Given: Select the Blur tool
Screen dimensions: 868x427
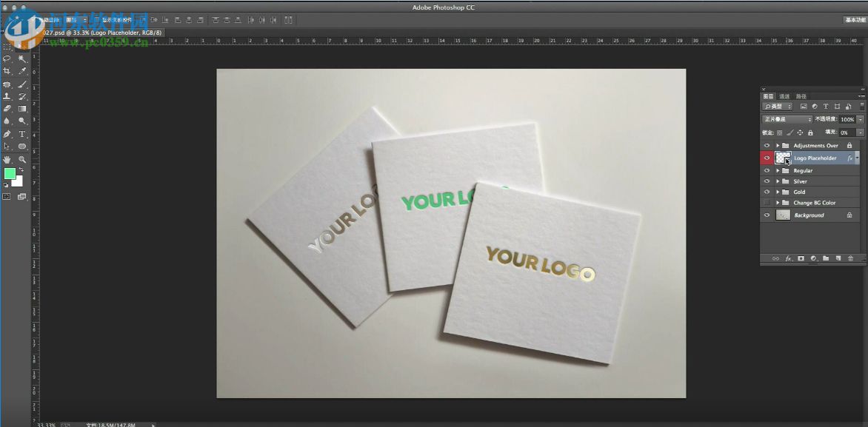Looking at the screenshot, I should 7,121.
